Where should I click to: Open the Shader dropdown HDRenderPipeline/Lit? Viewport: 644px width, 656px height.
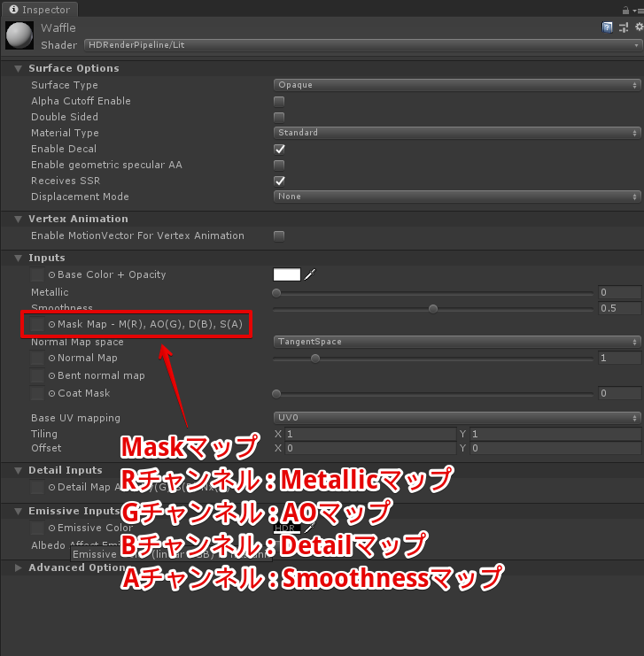click(x=363, y=45)
